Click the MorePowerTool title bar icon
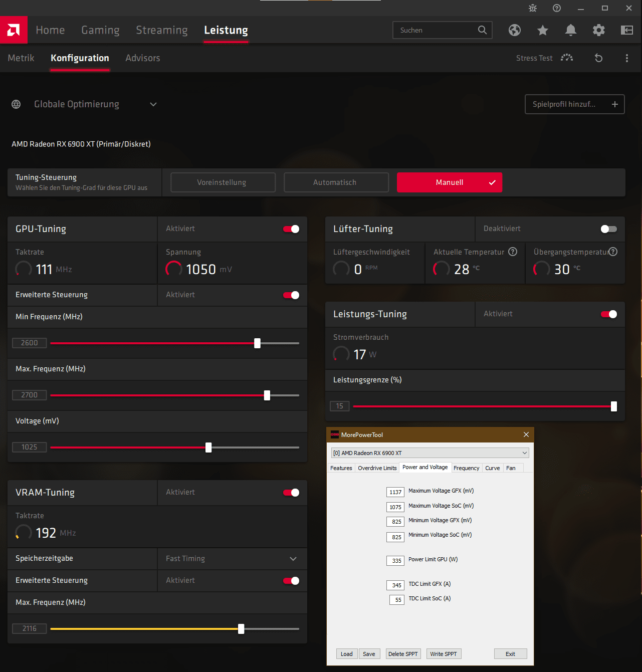The height and width of the screenshot is (672, 642). click(x=335, y=434)
